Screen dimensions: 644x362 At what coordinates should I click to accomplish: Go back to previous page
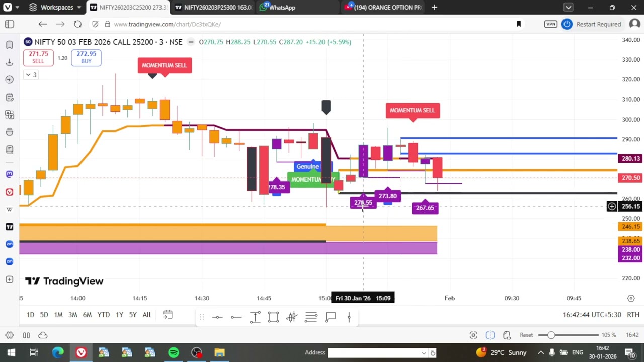pos(43,24)
